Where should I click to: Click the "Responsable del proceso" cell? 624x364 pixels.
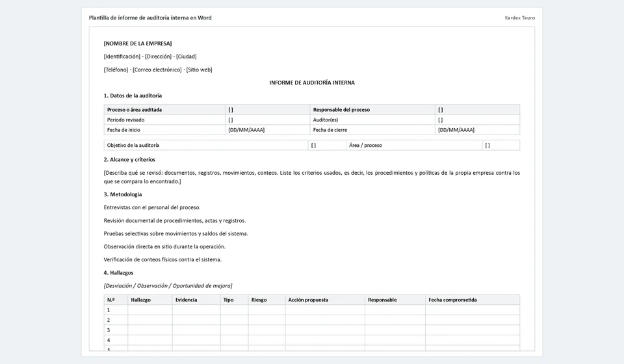pos(372,110)
